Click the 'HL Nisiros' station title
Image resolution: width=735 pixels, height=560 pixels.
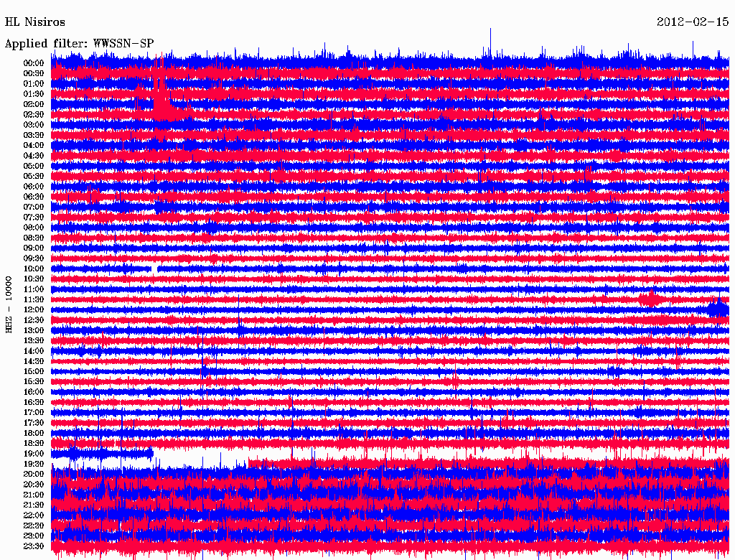pos(34,22)
